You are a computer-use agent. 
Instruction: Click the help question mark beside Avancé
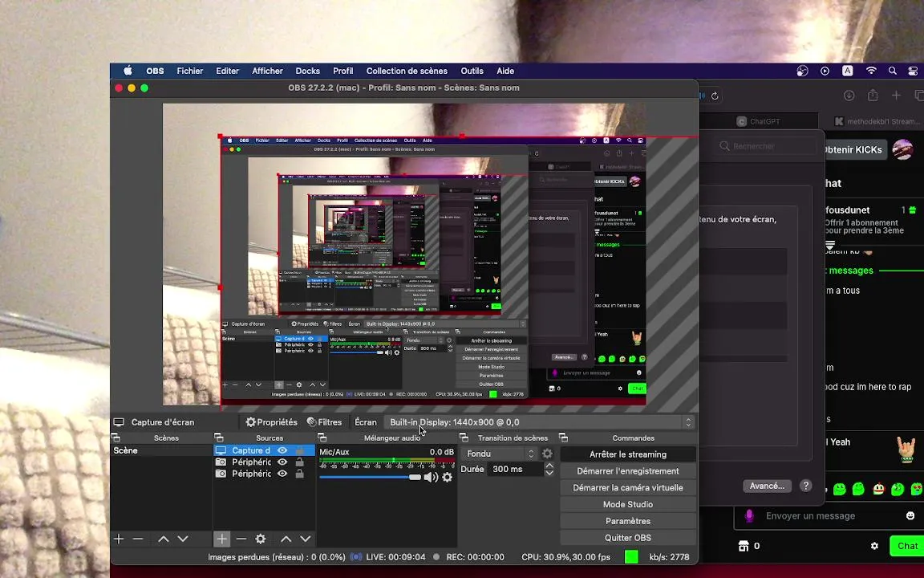point(805,486)
